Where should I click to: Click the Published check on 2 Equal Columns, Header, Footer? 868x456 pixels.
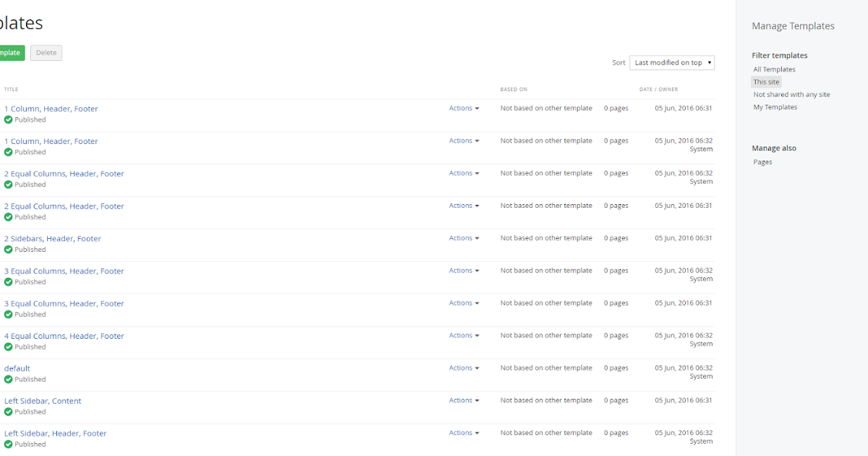[7, 185]
